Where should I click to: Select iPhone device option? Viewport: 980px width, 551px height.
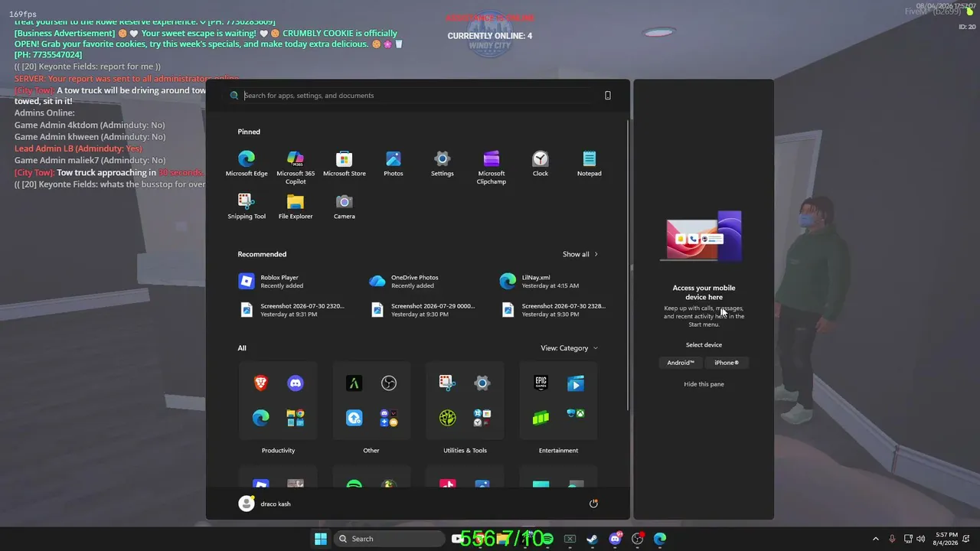pyautogui.click(x=727, y=363)
